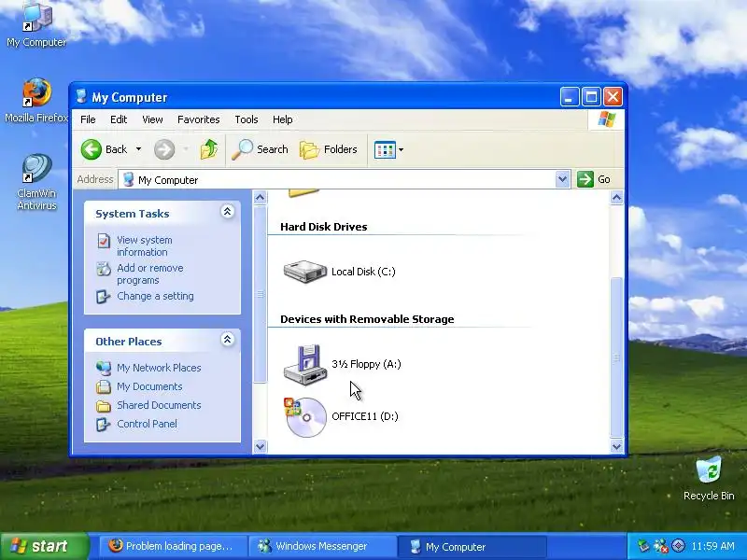
Task: Select the Local Disk (C:) drive icon
Action: [x=305, y=272]
